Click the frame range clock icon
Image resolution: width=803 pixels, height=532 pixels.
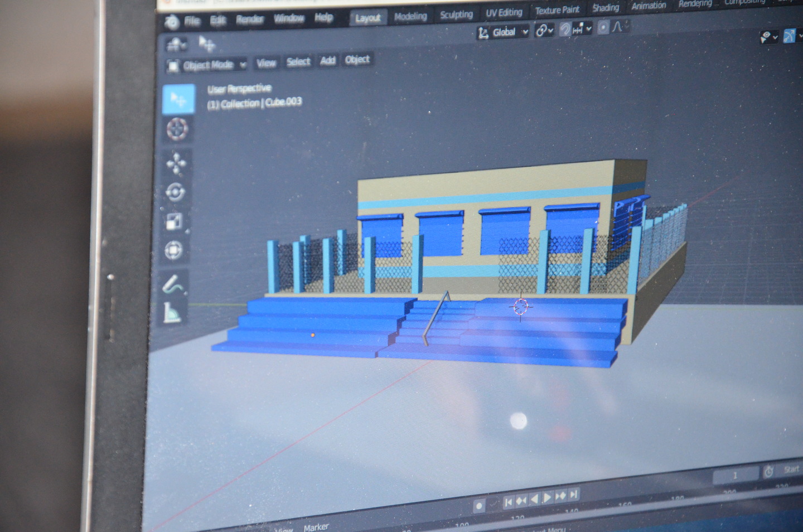tap(768, 472)
